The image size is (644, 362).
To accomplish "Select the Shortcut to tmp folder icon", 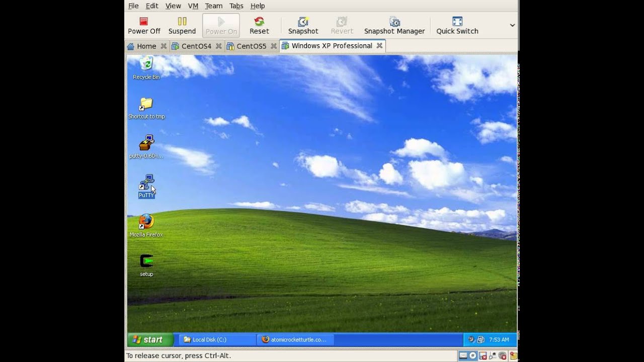I will coord(146,108).
